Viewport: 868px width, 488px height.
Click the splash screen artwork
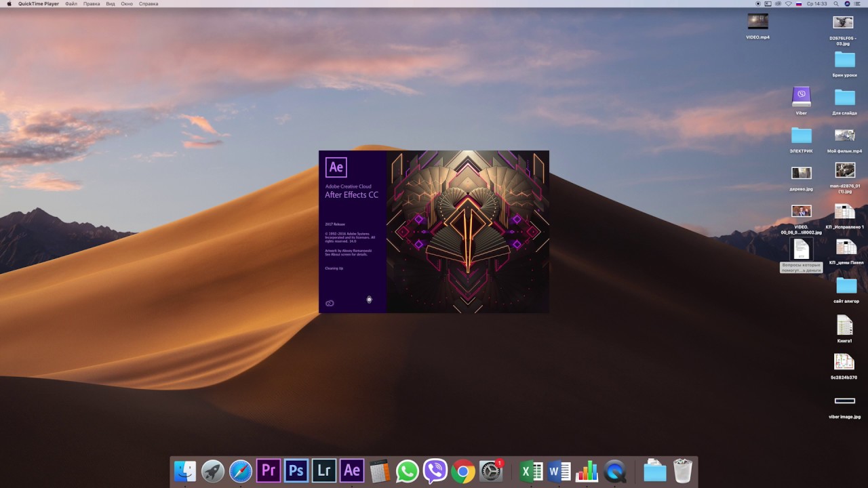click(x=467, y=232)
